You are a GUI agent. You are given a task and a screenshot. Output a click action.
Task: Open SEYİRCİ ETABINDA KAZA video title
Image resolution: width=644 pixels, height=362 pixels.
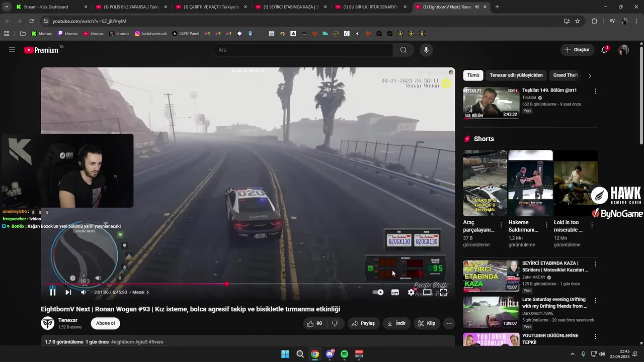(x=555, y=266)
